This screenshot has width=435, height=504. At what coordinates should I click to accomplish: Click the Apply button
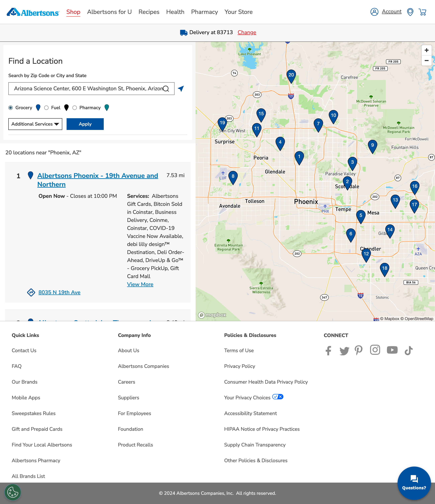(85, 124)
